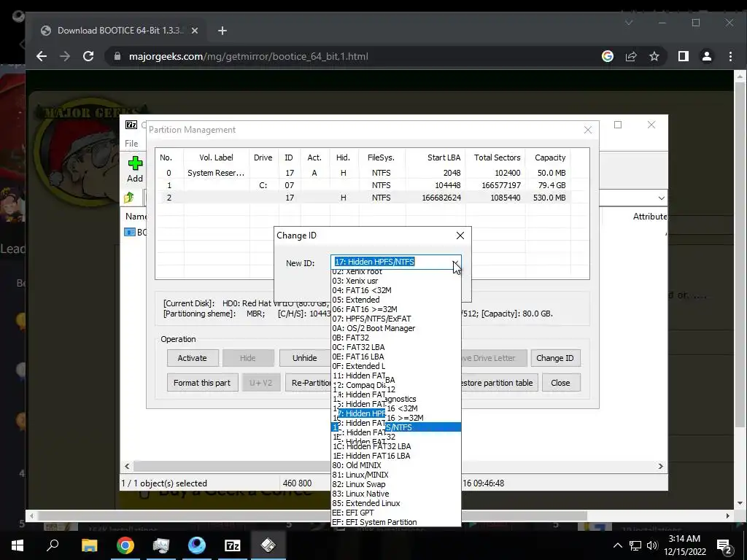
Task: Open the 7-Zip File menu
Action: coord(131,144)
